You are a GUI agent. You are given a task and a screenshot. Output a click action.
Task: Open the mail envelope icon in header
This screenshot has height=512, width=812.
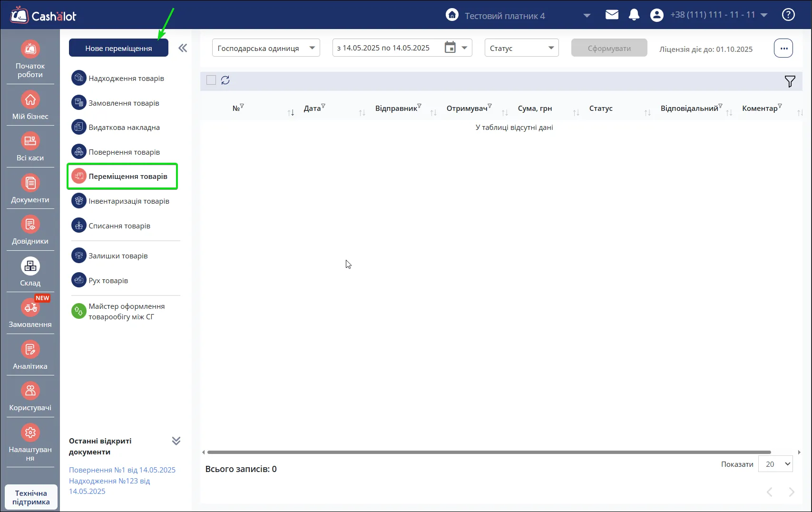(x=612, y=15)
